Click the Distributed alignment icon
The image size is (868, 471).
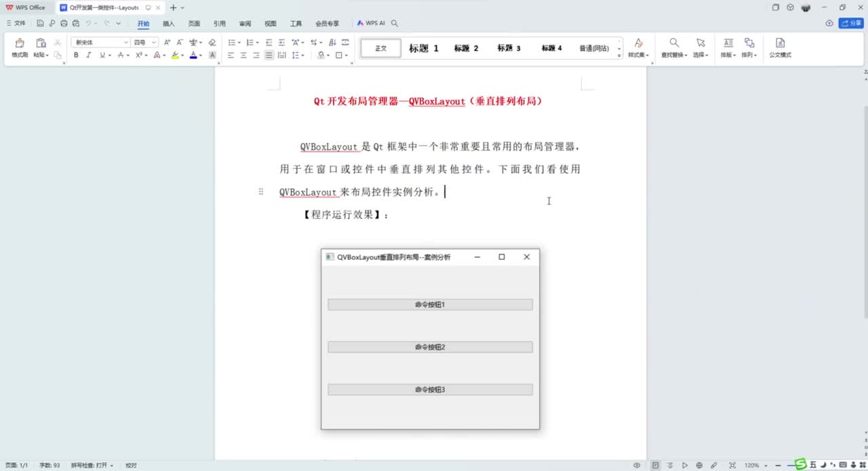(282, 55)
